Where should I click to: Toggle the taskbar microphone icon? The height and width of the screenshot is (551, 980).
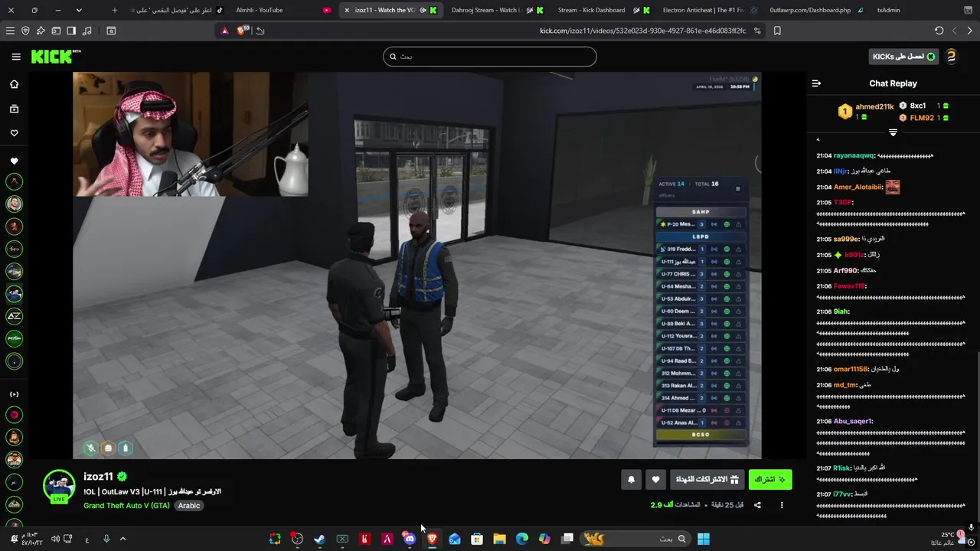click(x=106, y=539)
